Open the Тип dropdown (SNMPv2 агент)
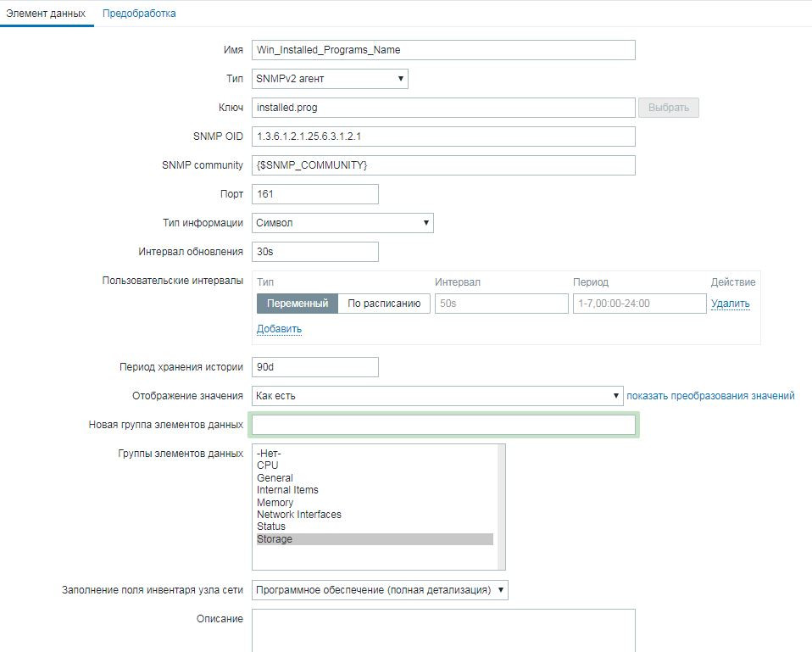Viewport: 812px width, 652px height. pos(331,79)
